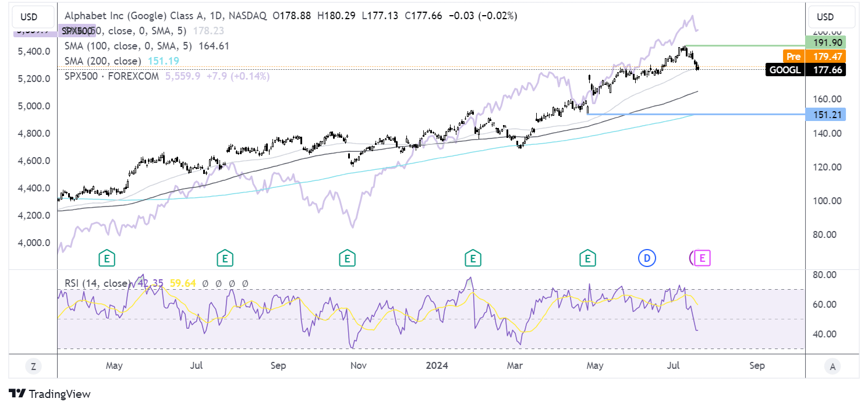Image resolution: width=868 pixels, height=409 pixels.
Task: Select the RSI (14, close) legend
Action: pos(98,283)
